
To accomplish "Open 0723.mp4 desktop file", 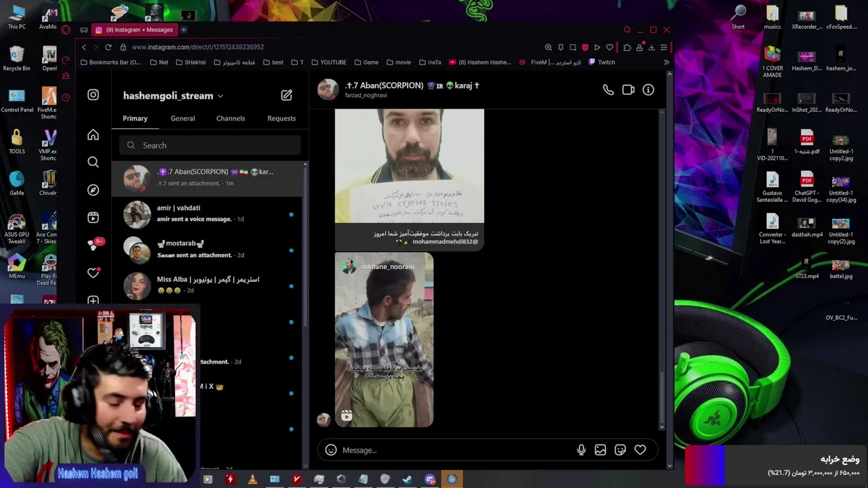I will click(806, 268).
